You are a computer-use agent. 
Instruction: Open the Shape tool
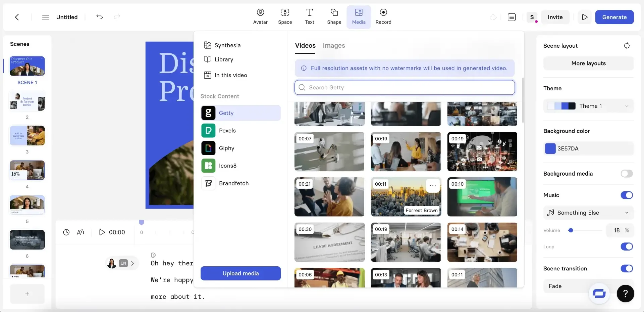click(334, 17)
